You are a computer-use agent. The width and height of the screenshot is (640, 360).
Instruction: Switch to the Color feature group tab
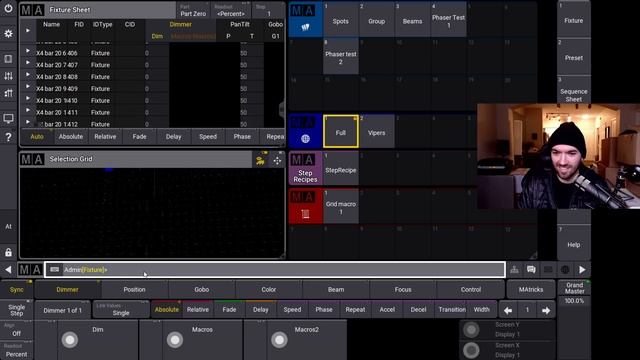[269, 289]
